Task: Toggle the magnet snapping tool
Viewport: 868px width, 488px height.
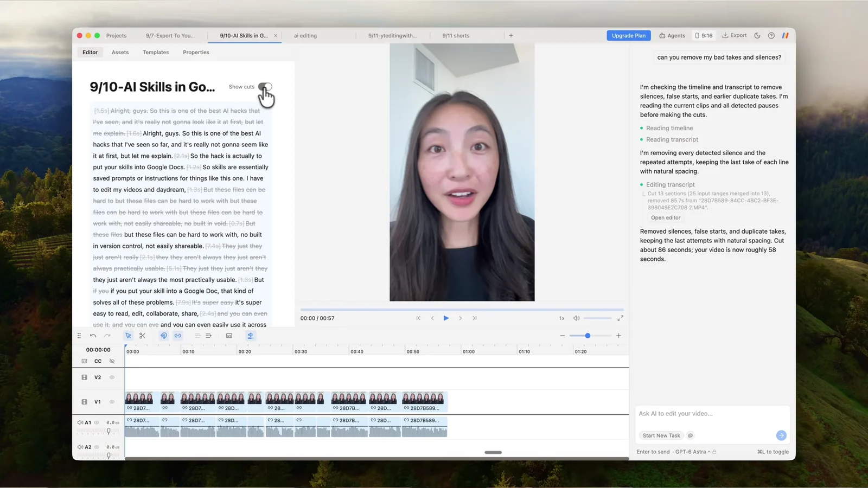Action: point(164,336)
